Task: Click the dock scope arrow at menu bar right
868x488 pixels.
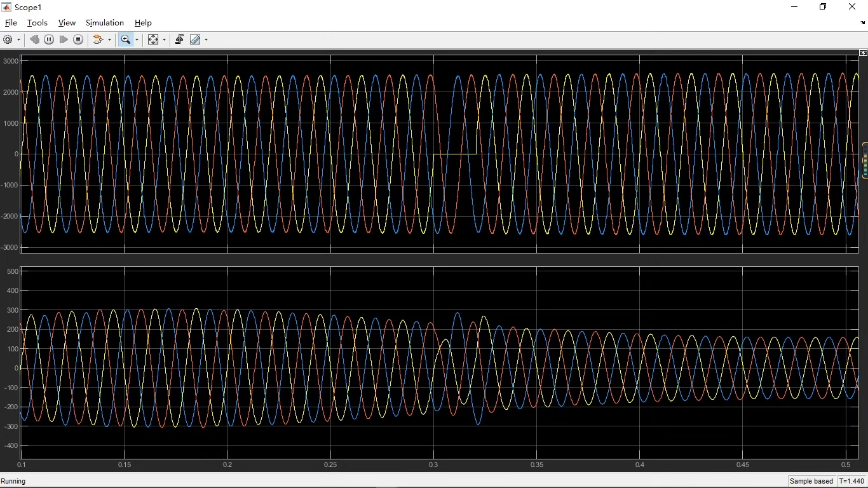Action: (x=862, y=22)
